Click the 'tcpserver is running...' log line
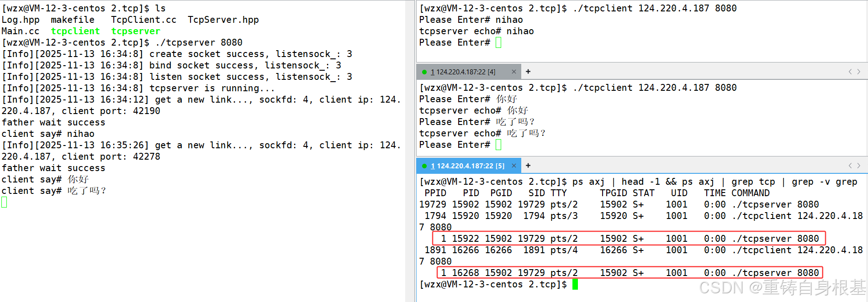 (138, 88)
